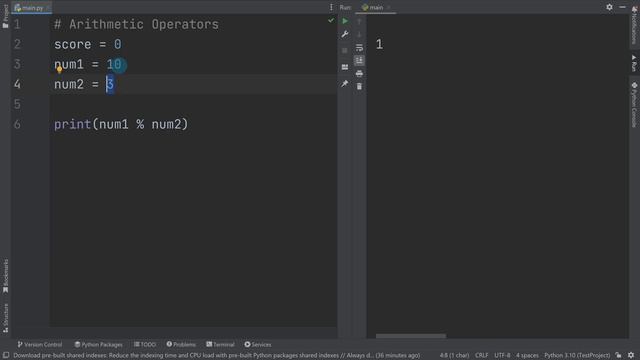Image resolution: width=640 pixels, height=360 pixels.
Task: Click the print keyword on line 6
Action: pos(73,124)
